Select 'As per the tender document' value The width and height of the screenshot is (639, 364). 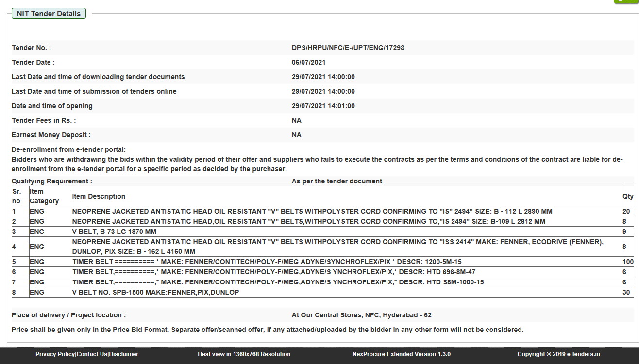pyautogui.click(x=337, y=181)
